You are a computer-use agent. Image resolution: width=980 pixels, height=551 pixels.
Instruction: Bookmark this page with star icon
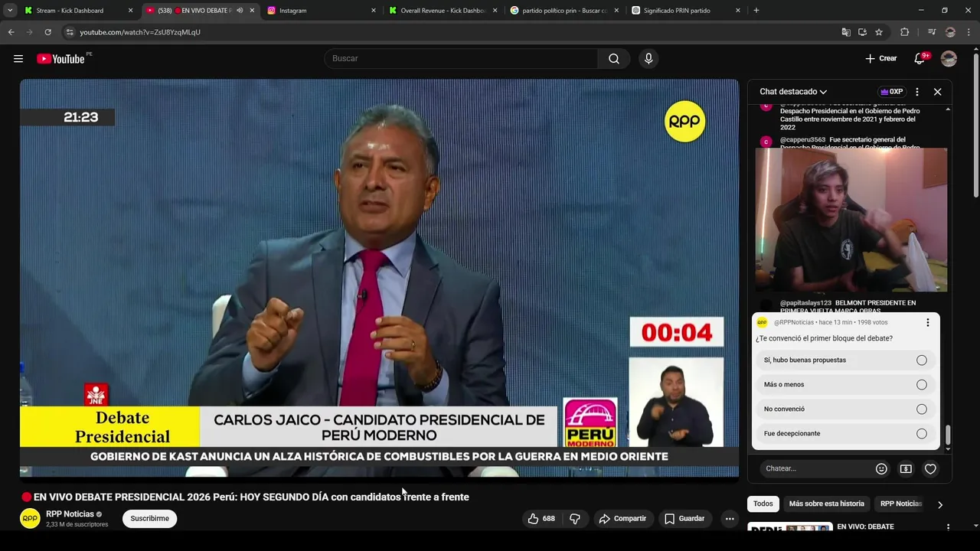pyautogui.click(x=879, y=32)
